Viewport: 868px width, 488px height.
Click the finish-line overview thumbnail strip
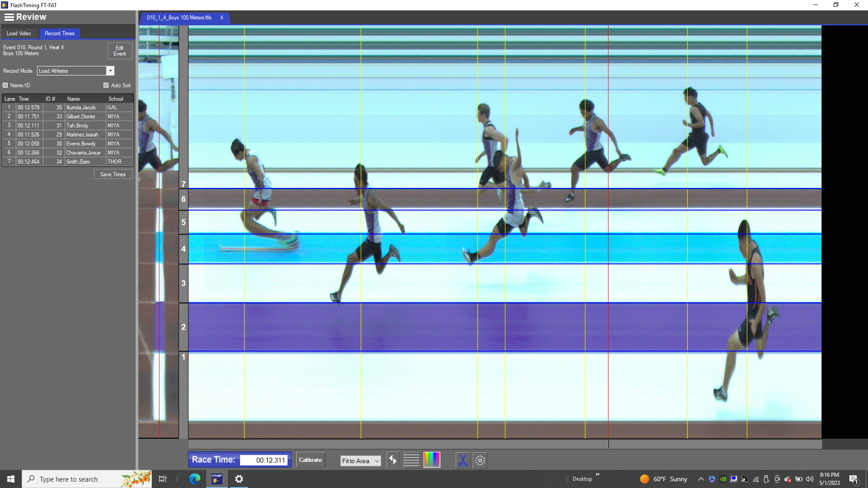[158, 232]
